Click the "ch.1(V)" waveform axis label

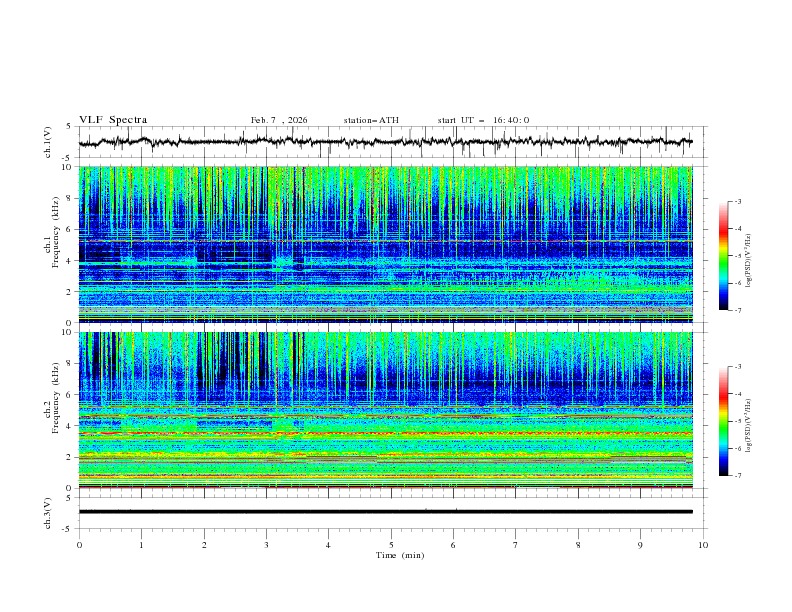(47, 142)
